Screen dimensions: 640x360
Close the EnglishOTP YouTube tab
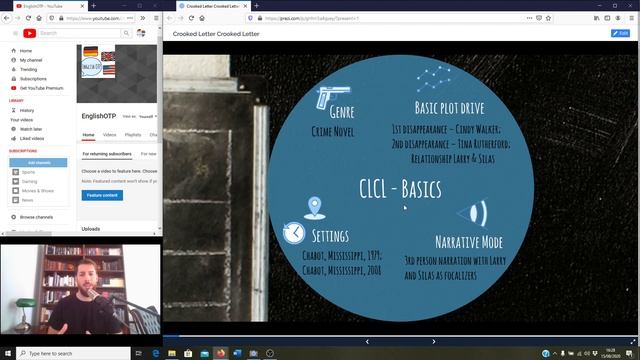pos(82,6)
